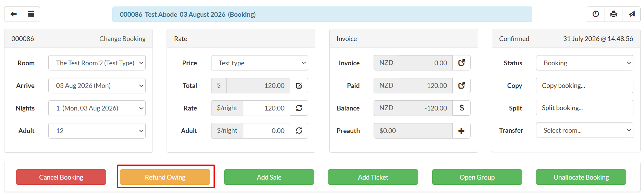
Task: Click the Copy booking input field
Action: [x=584, y=86]
